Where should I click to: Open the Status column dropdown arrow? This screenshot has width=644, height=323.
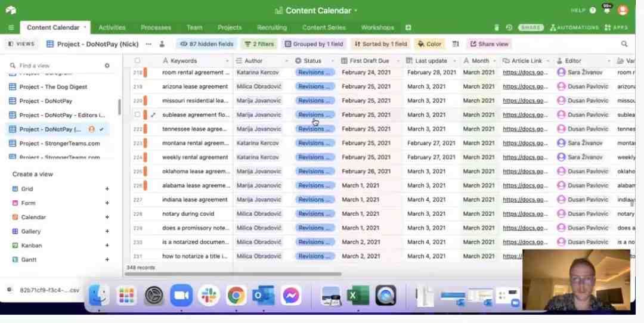point(332,61)
